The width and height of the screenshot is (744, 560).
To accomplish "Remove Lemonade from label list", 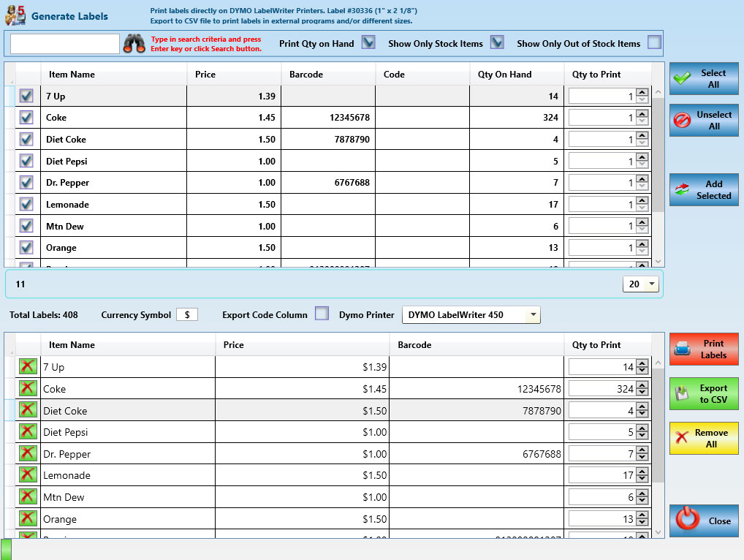I will pyautogui.click(x=28, y=475).
